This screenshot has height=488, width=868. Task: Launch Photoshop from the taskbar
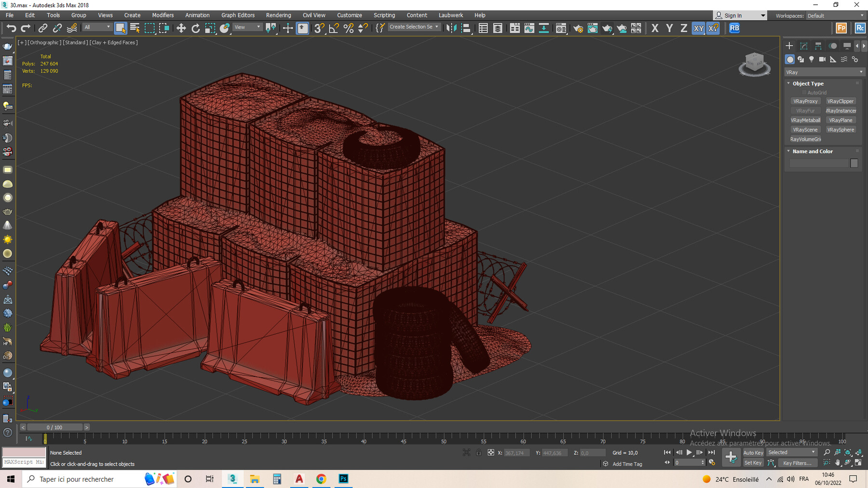point(343,479)
